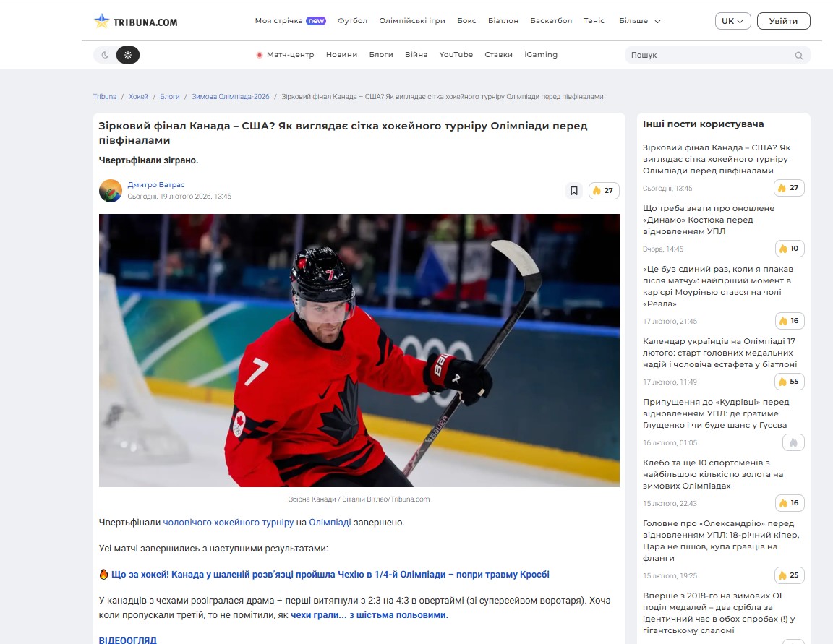Open the Теніс section

coord(594,21)
